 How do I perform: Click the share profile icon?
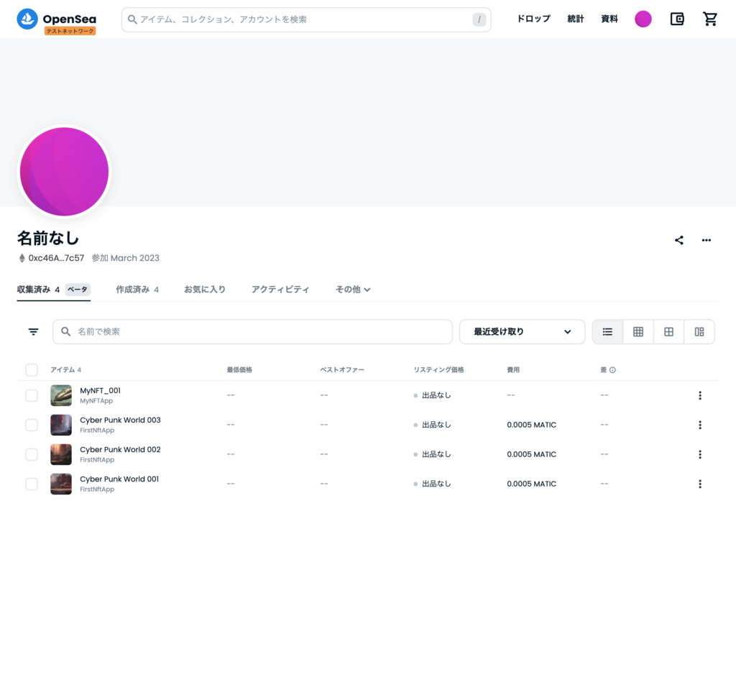coord(678,240)
